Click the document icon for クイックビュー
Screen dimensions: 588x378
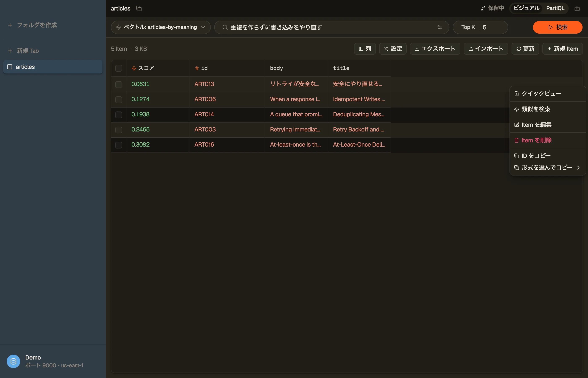click(x=516, y=93)
